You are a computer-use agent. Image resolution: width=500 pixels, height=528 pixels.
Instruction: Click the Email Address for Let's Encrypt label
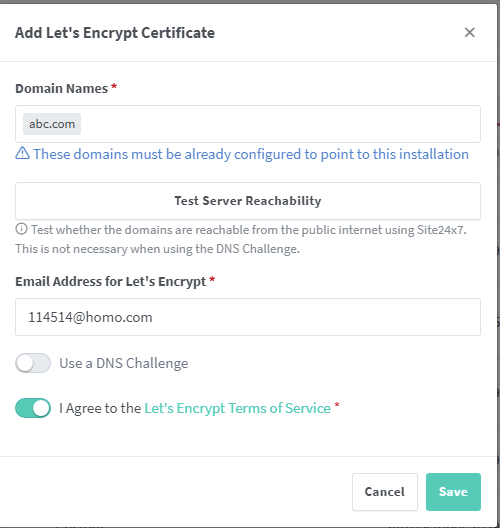pos(110,282)
